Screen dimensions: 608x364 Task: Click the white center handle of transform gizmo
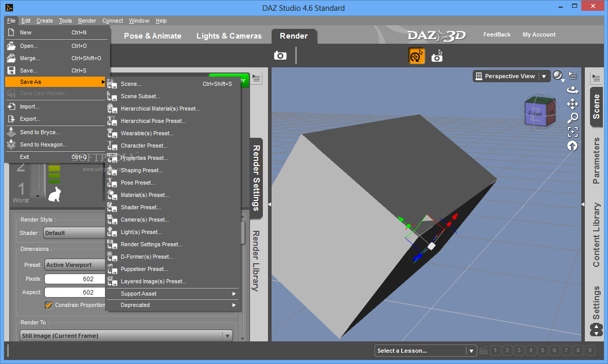[x=431, y=246]
